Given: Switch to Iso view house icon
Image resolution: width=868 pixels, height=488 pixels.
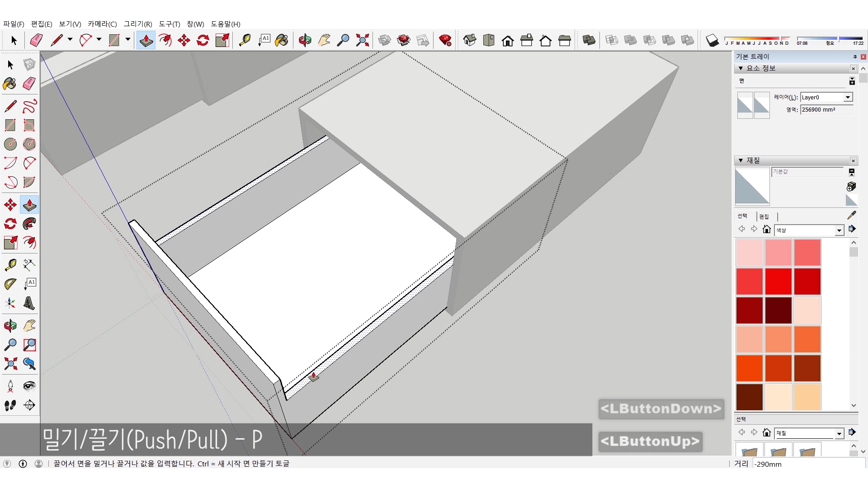Looking at the screenshot, I should (x=470, y=41).
